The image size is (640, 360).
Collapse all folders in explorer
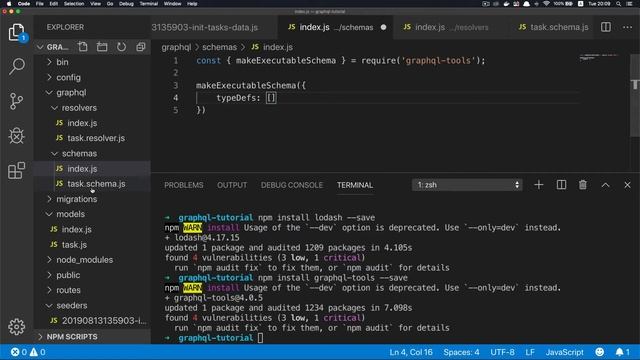(141, 47)
